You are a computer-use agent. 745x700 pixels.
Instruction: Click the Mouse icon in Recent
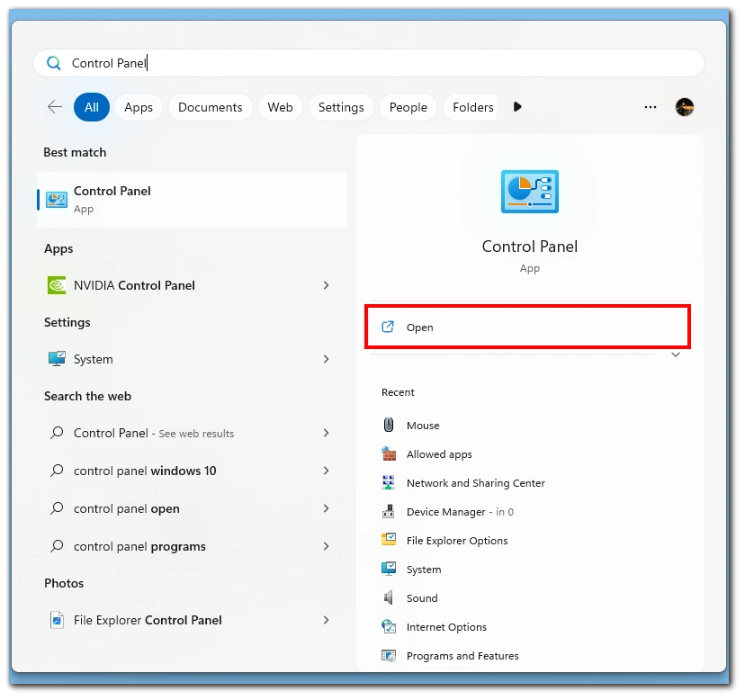(x=388, y=425)
